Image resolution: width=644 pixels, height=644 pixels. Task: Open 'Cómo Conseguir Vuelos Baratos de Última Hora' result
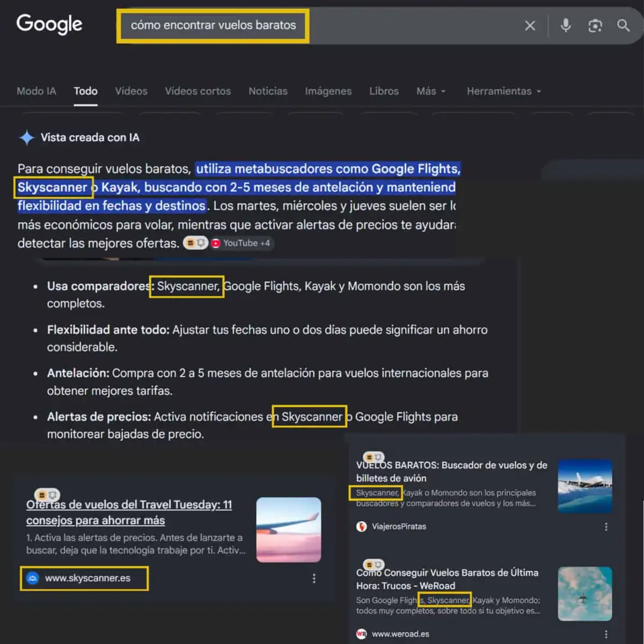point(447,579)
